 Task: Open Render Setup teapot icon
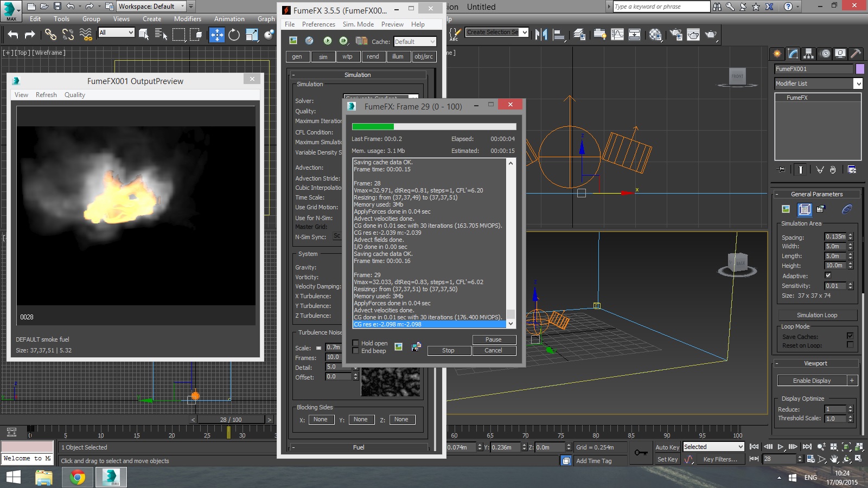click(x=676, y=35)
